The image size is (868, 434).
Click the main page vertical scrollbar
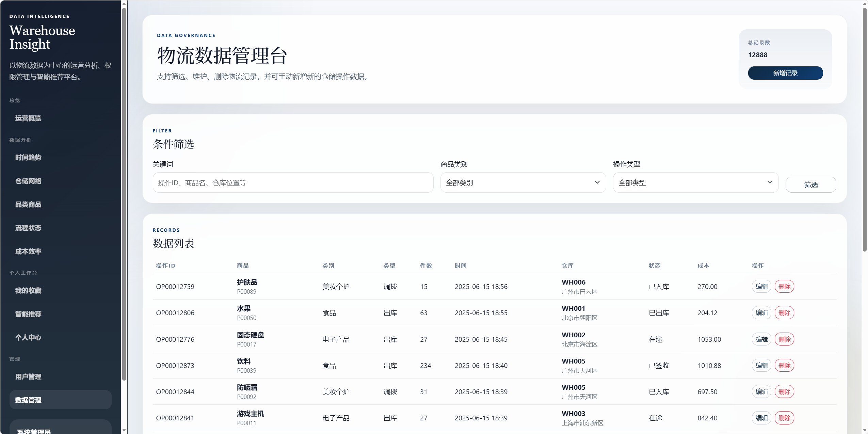864,129
